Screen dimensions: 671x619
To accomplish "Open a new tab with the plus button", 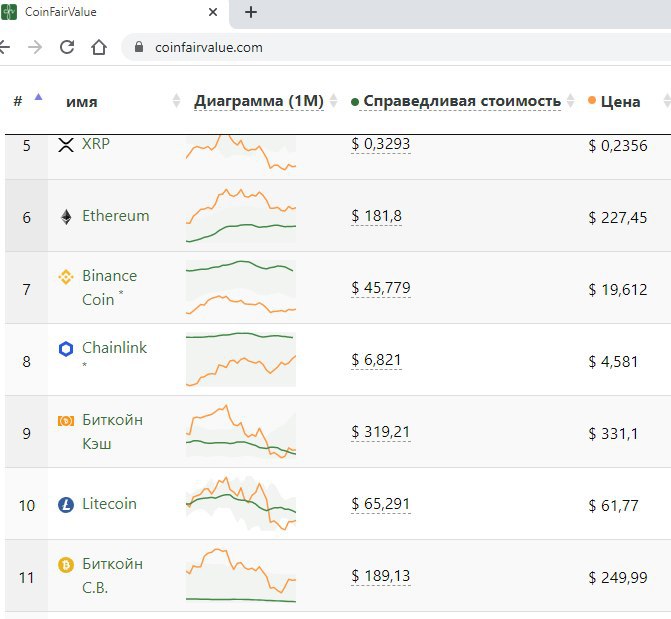I will pyautogui.click(x=251, y=12).
